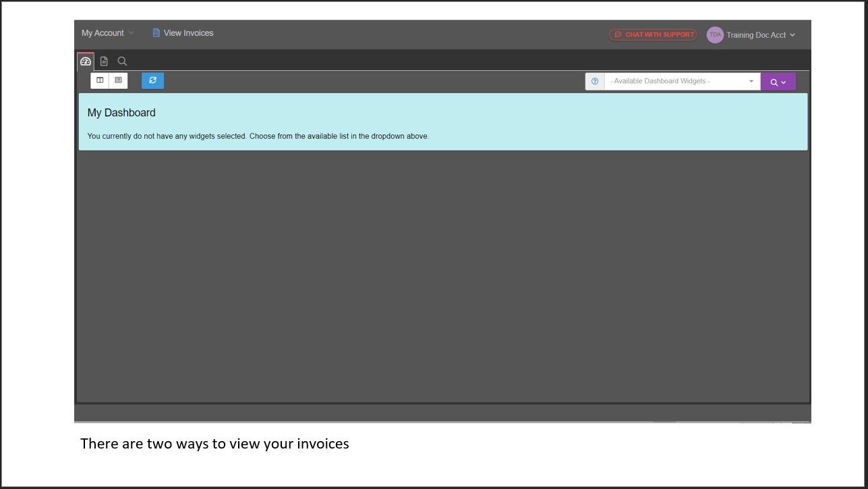Click the CHAT WITH SUPPORT text
Screen dimensions: 868x489
click(x=659, y=35)
